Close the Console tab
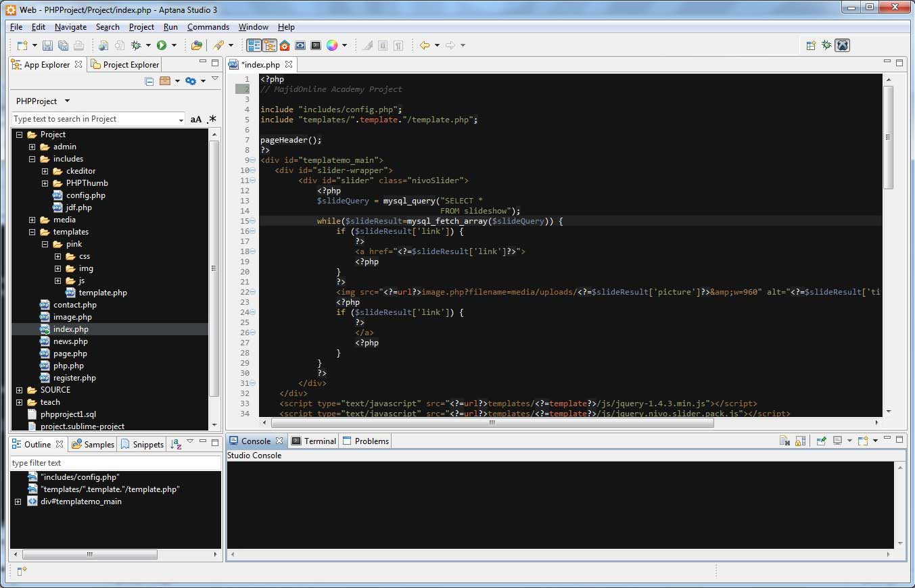This screenshot has height=588, width=915. (279, 441)
